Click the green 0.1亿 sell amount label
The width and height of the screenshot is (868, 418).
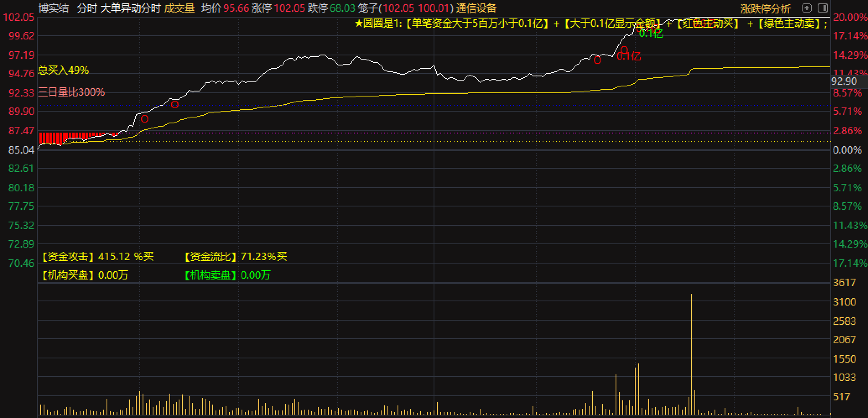[x=651, y=34]
